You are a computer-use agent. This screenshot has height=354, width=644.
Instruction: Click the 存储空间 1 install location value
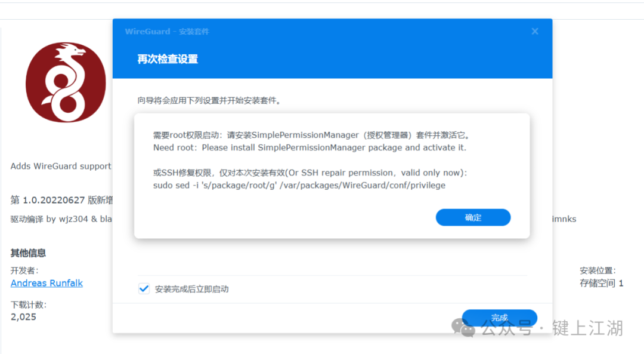(x=601, y=283)
